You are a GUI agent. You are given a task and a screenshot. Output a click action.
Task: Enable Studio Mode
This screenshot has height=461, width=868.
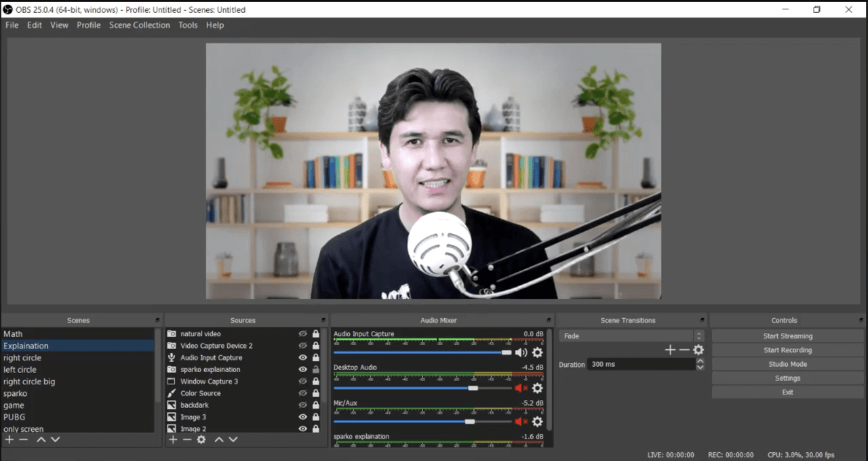point(787,364)
